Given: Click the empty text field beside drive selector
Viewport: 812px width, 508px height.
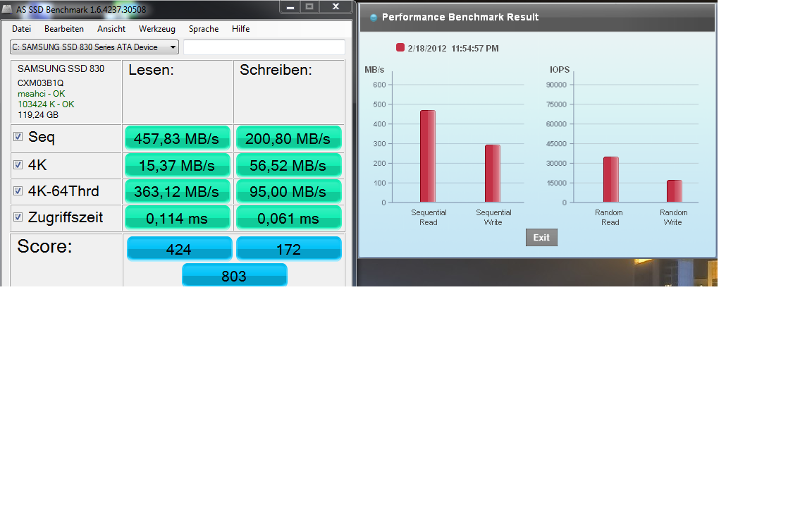Looking at the screenshot, I should pos(264,47).
